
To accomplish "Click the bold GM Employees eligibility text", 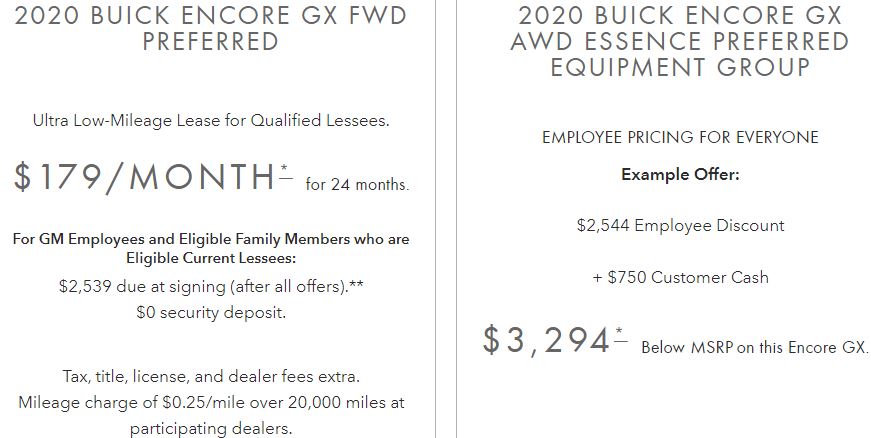I will pos(211,249).
